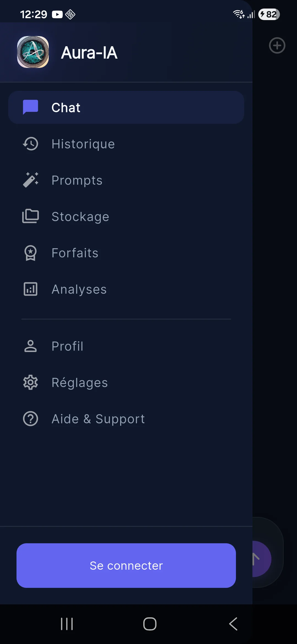The height and width of the screenshot is (644, 297).
Task: Tap the Aide & Support question icon
Action: click(31, 419)
